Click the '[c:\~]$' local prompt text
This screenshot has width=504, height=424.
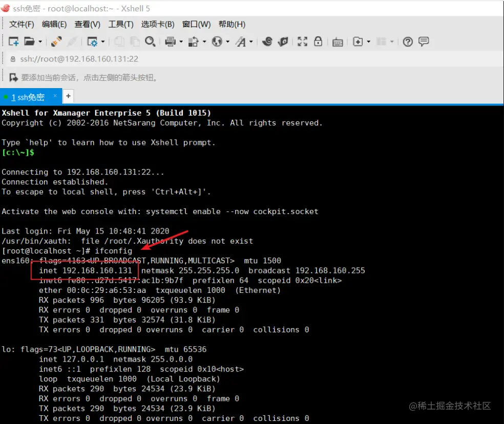point(18,153)
